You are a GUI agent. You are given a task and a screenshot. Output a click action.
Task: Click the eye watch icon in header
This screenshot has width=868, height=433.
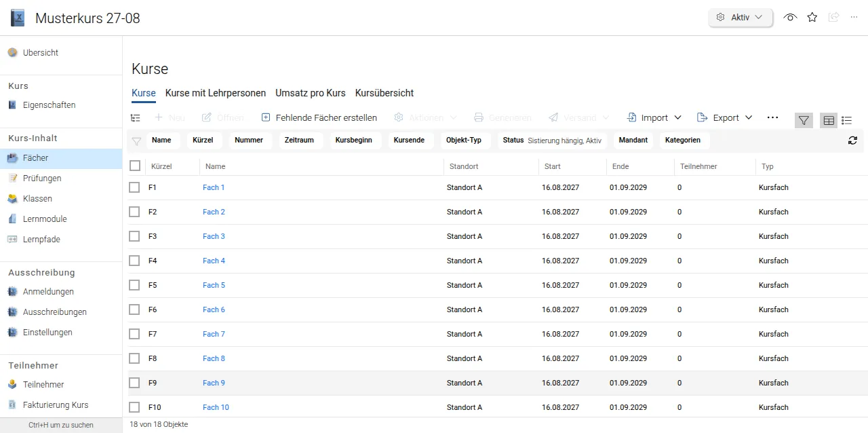[x=790, y=18]
